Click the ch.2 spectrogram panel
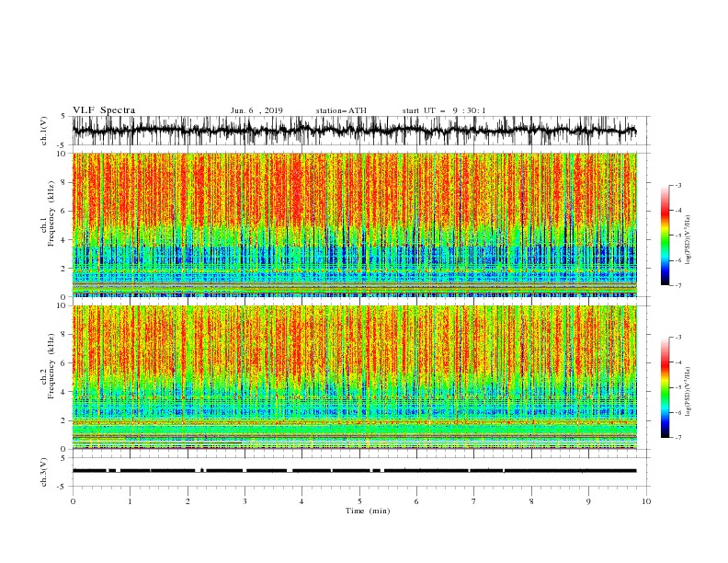Image resolution: width=728 pixels, height=563 pixels. coord(354,377)
